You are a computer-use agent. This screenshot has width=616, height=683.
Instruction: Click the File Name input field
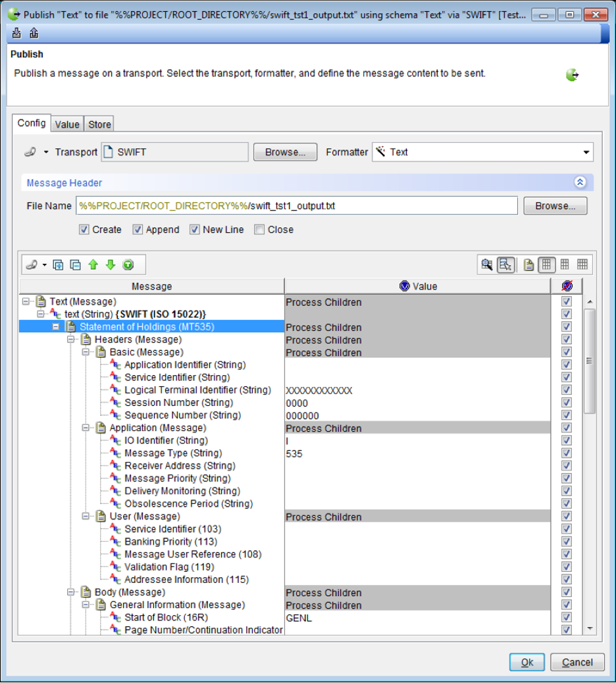[297, 205]
